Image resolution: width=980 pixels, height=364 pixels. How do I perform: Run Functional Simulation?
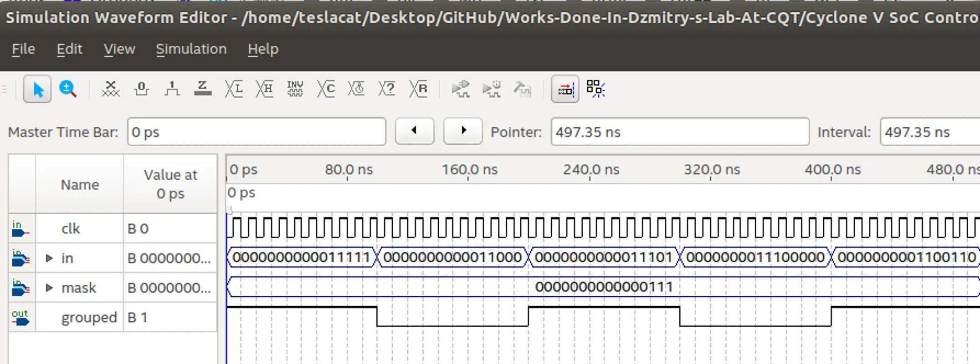point(461,89)
